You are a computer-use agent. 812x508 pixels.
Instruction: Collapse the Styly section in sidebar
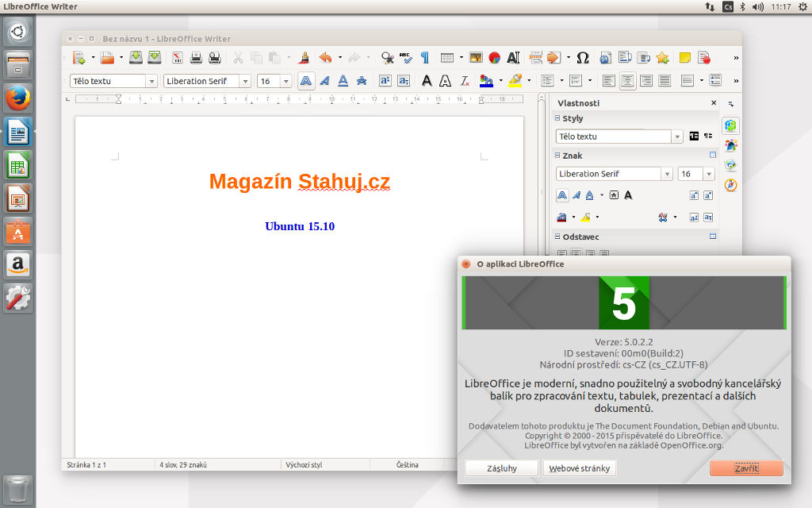pos(557,118)
